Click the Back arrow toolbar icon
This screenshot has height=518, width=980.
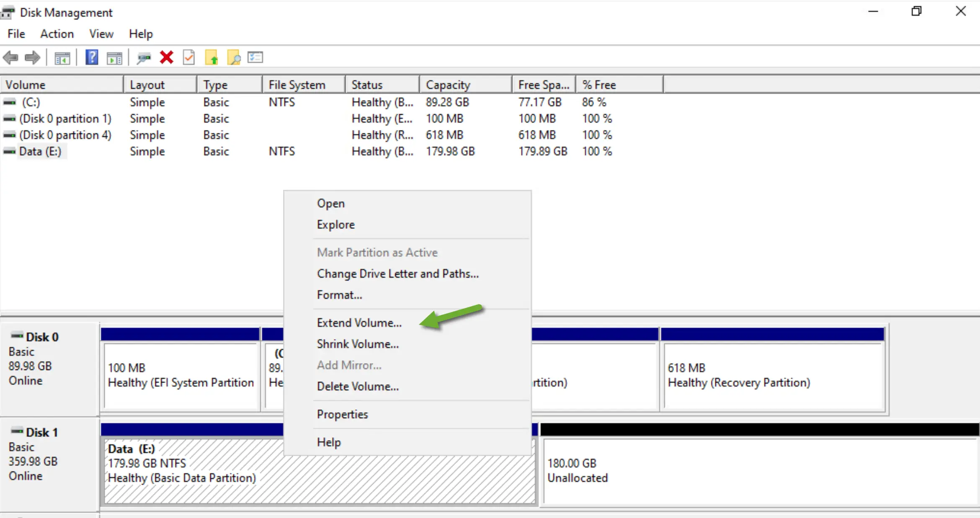click(x=10, y=57)
